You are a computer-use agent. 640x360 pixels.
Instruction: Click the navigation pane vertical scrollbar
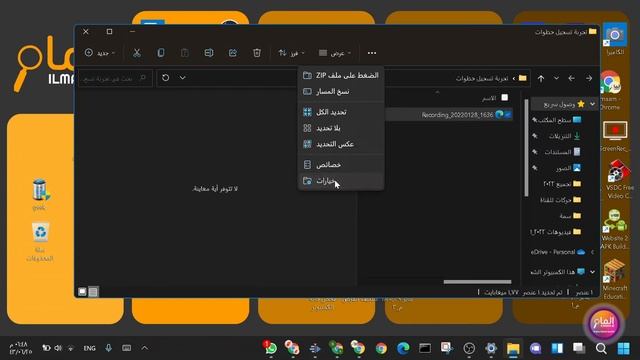[526, 147]
